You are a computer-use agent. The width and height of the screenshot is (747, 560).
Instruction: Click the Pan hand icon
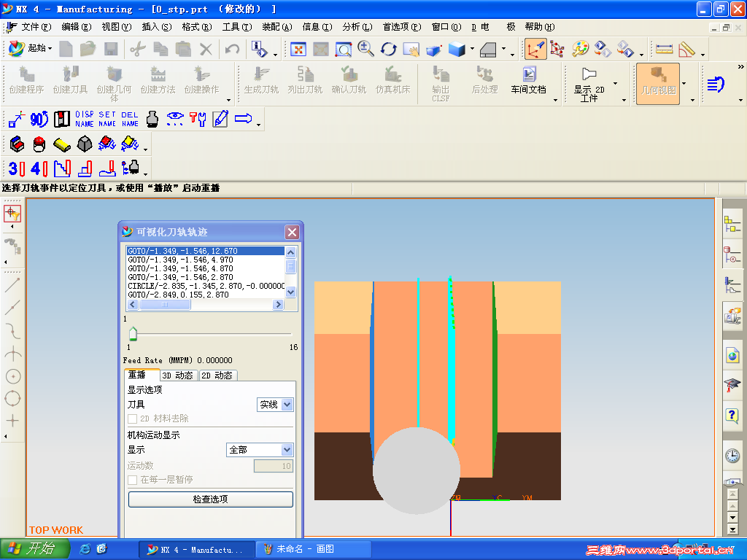click(x=411, y=49)
